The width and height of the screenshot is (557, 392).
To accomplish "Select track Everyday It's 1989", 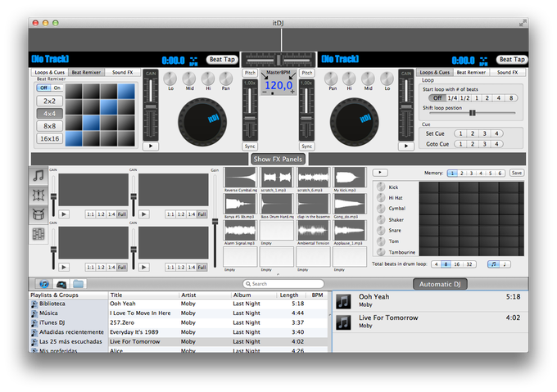I will point(219,332).
